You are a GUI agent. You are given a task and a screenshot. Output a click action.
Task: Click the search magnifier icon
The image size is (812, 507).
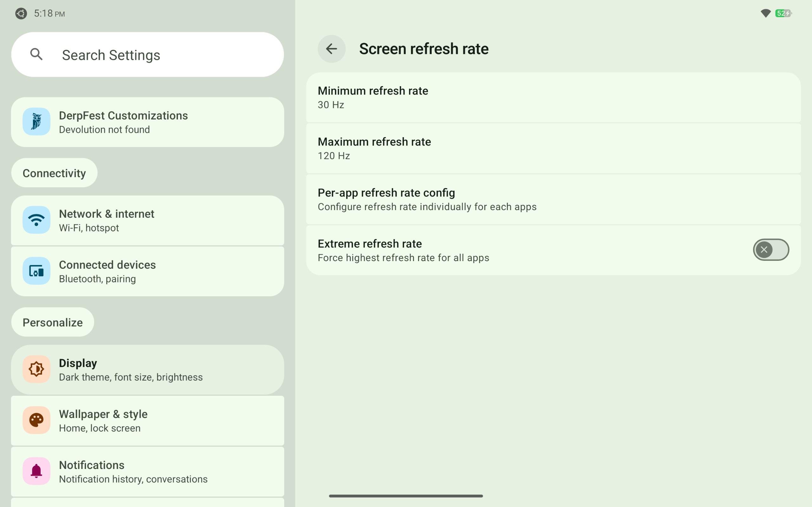(36, 54)
